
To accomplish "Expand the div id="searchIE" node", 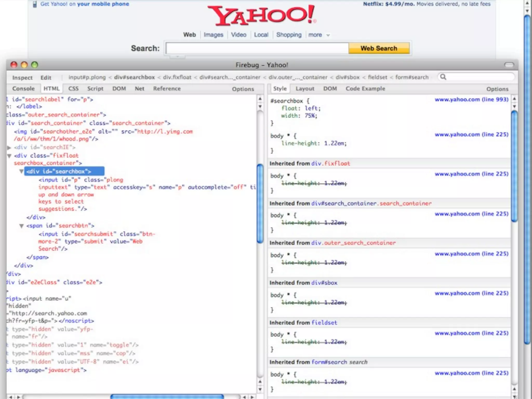I will [x=9, y=148].
